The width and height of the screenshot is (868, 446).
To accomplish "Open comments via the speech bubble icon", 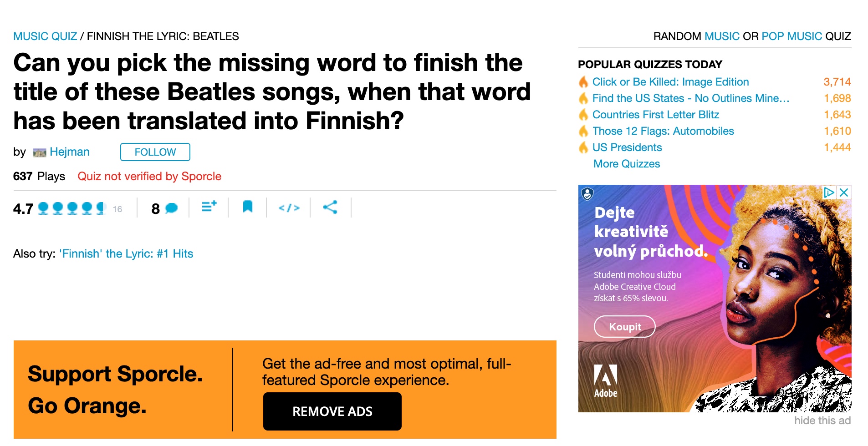I will pos(171,208).
